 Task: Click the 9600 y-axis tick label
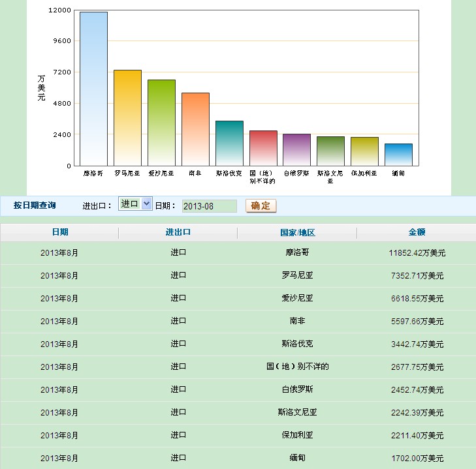pos(62,41)
